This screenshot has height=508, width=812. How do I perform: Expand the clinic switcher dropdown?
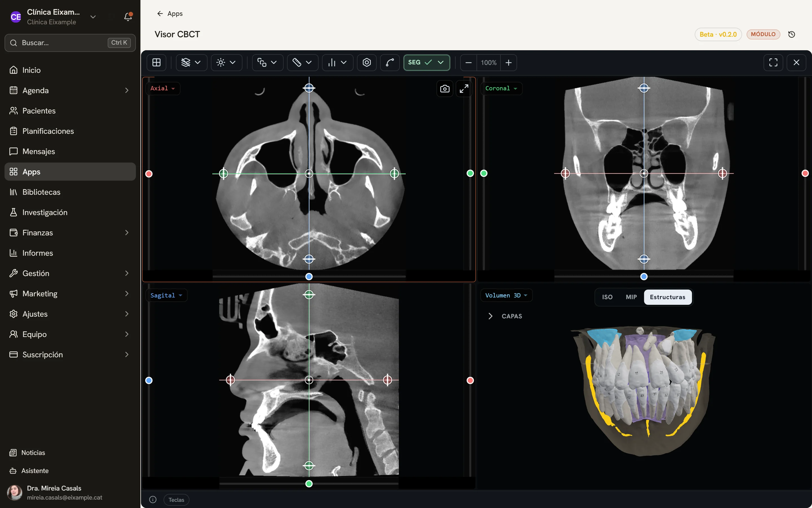click(x=93, y=17)
